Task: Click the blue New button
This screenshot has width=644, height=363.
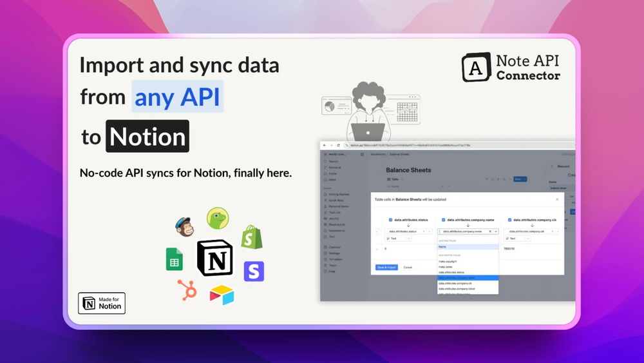Action: 520,179
